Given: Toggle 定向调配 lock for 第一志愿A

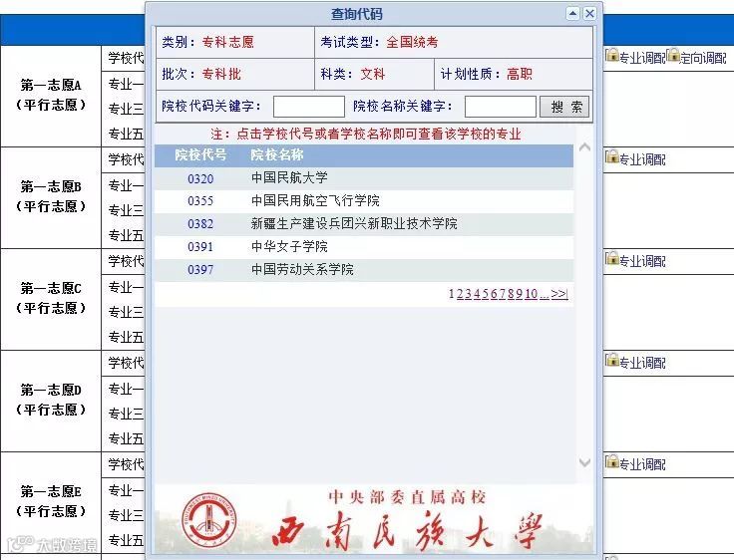Looking at the screenshot, I should [x=673, y=55].
